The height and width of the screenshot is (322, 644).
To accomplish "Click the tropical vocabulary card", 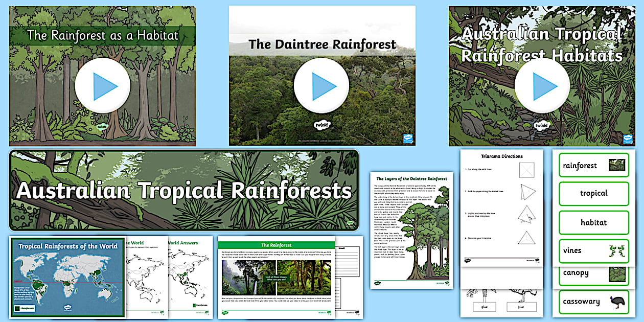I will 593,194.
